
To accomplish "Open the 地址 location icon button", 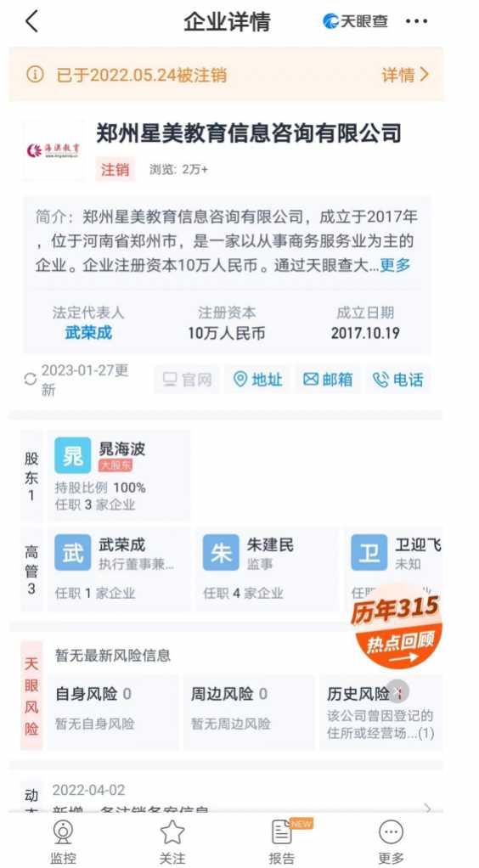I will click(257, 380).
